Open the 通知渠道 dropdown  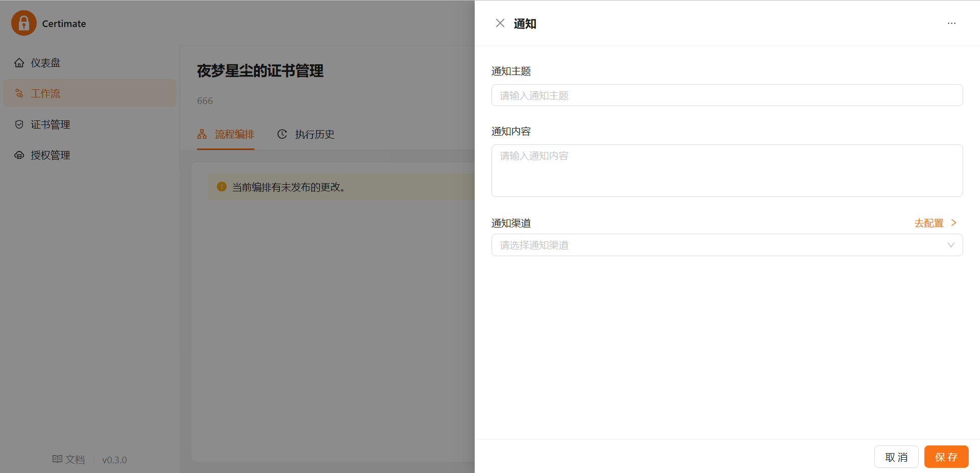click(x=720, y=245)
